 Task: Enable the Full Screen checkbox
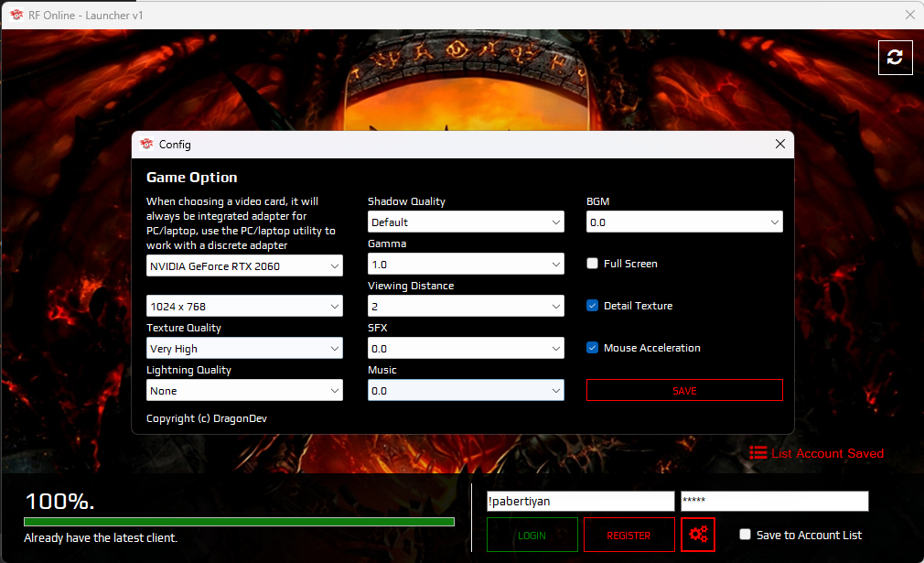[x=592, y=264]
